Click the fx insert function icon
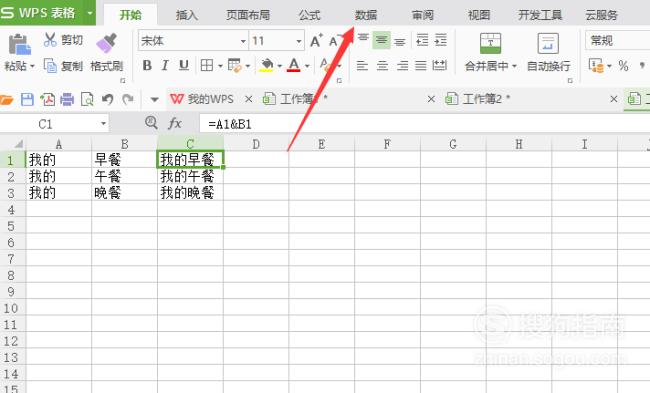 (x=175, y=123)
